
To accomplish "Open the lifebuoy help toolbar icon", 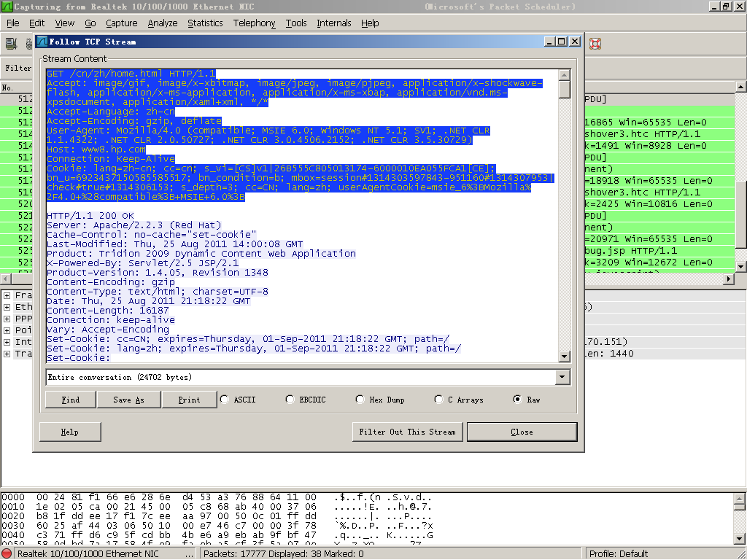I will click(595, 44).
